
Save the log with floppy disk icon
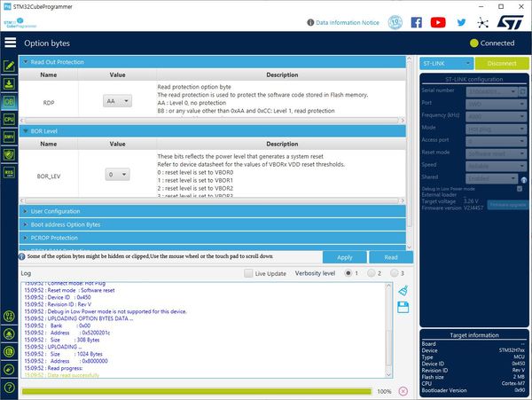click(403, 308)
